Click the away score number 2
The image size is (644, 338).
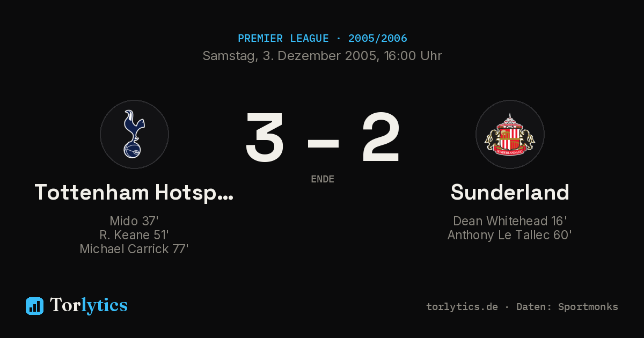pos(380,138)
